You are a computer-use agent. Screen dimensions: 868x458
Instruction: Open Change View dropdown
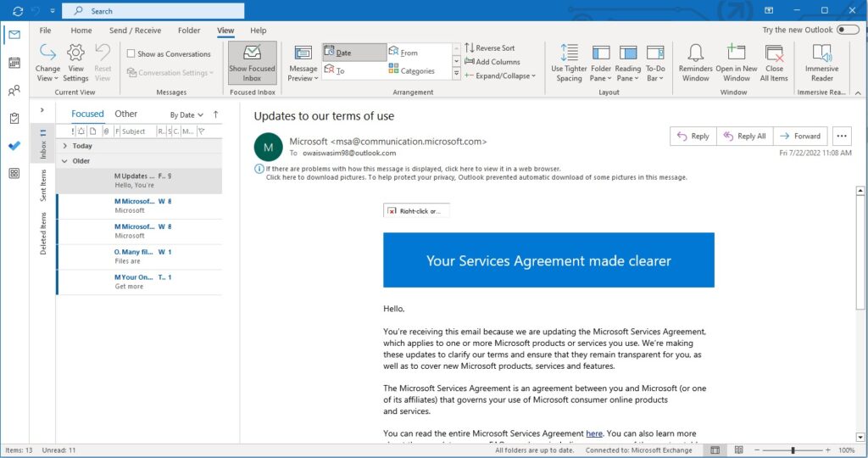click(x=47, y=63)
